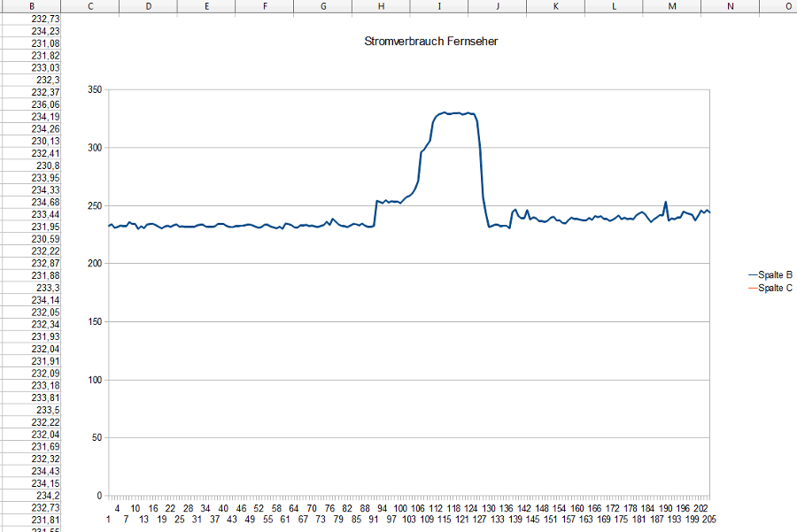Select the chart title Stromverbrauch Fernseher
The image size is (797, 532).
pyautogui.click(x=424, y=42)
